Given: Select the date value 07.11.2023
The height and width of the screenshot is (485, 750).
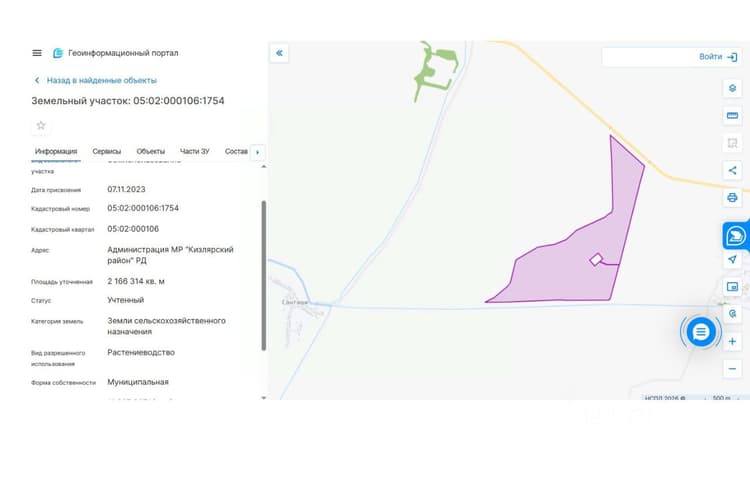Looking at the screenshot, I should 126,189.
